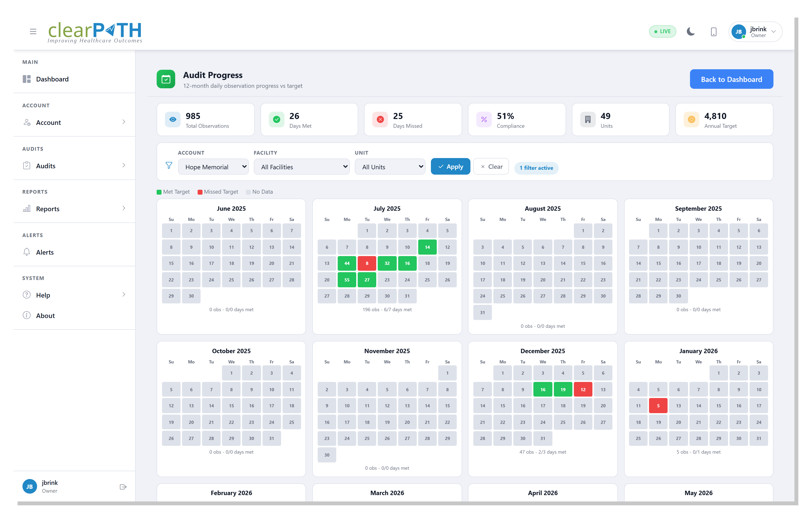Click the red Missed Target legend swatch
Screen dimensions: 812x519
click(200, 192)
